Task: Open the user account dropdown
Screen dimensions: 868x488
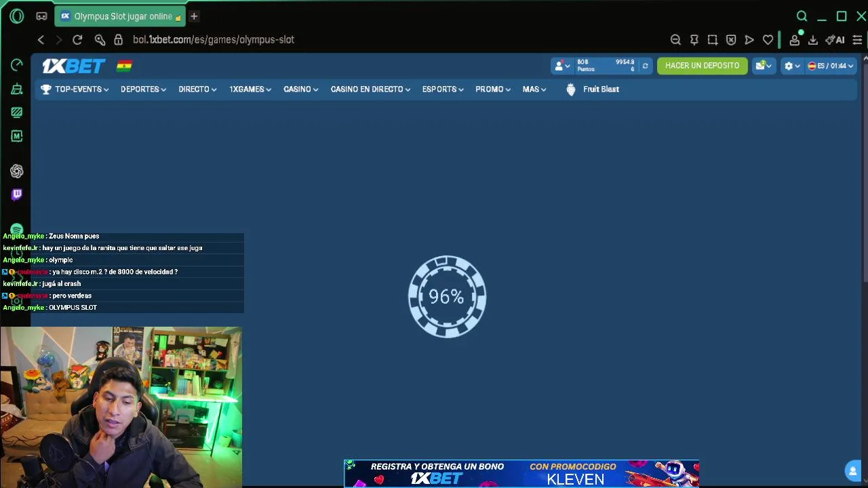Action: tap(562, 66)
